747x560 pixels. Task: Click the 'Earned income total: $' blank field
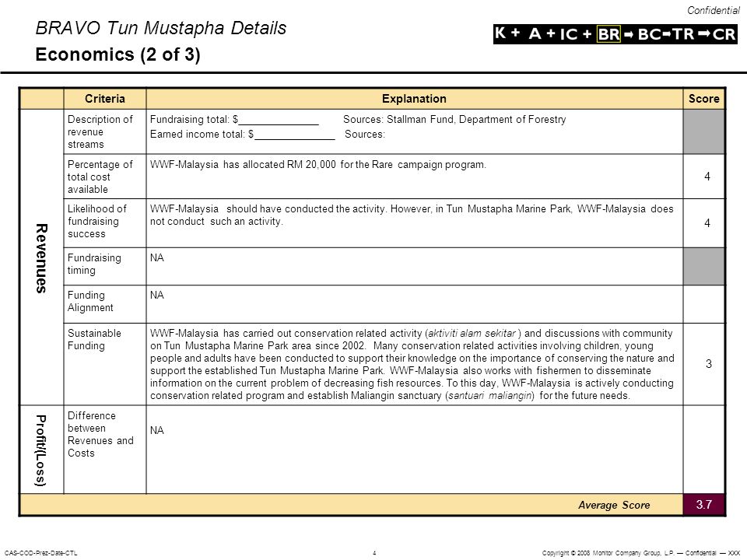pos(295,135)
